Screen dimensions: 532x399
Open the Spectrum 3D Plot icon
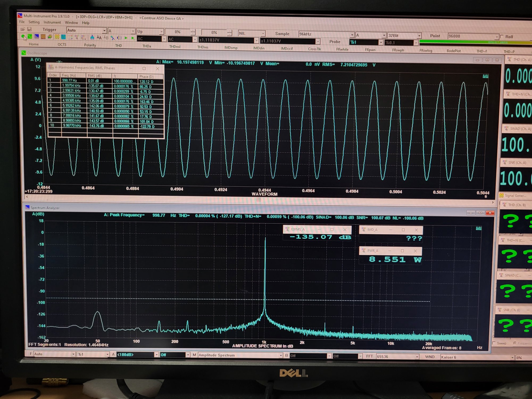[x=50, y=37]
